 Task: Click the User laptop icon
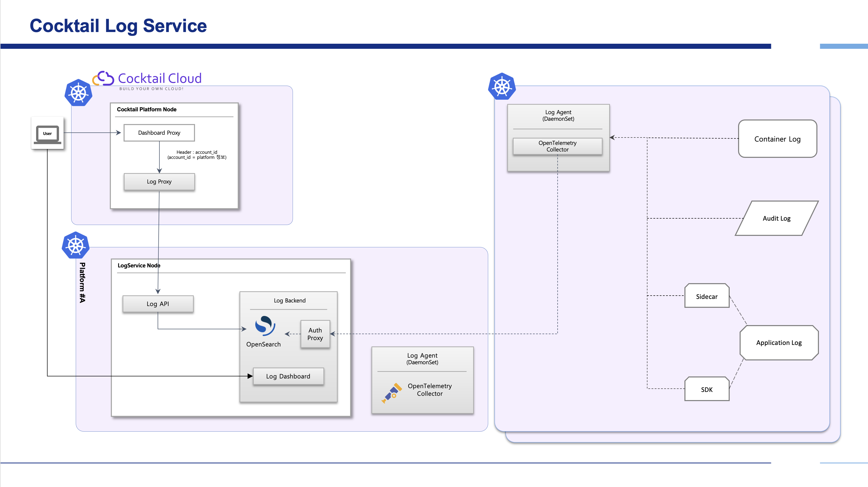click(x=47, y=134)
